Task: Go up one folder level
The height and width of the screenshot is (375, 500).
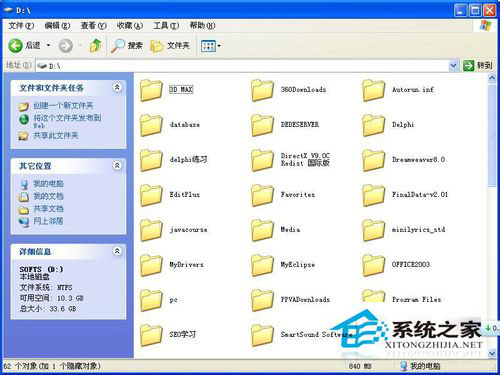Action: pos(96,45)
